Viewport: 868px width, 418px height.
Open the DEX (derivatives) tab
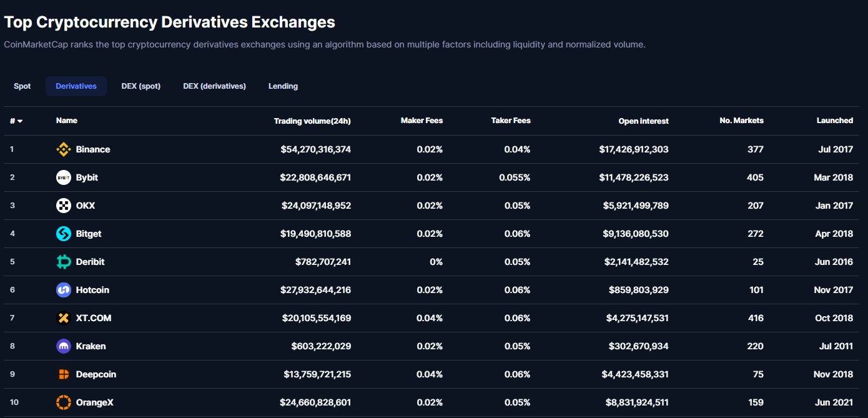pyautogui.click(x=214, y=86)
